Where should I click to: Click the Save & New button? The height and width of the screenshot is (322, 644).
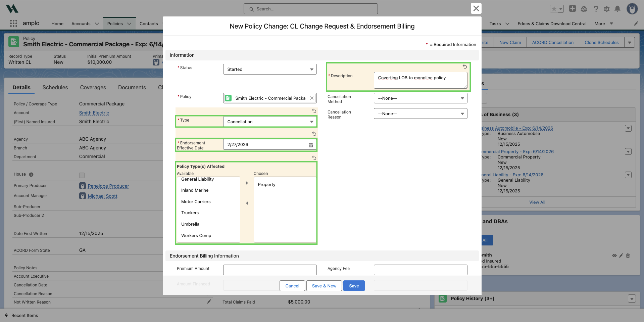(324, 286)
